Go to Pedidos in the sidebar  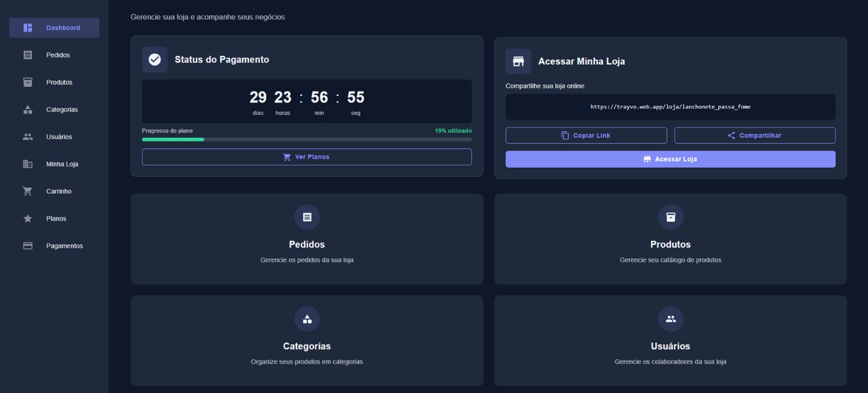point(54,55)
